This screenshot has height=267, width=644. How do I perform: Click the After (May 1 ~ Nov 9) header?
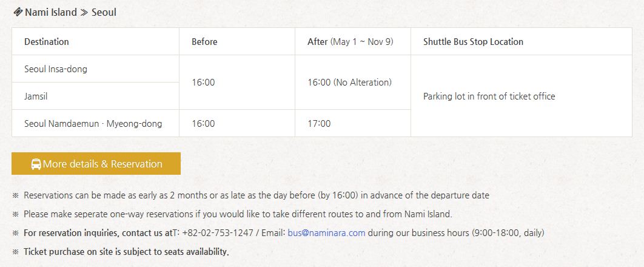pos(350,42)
